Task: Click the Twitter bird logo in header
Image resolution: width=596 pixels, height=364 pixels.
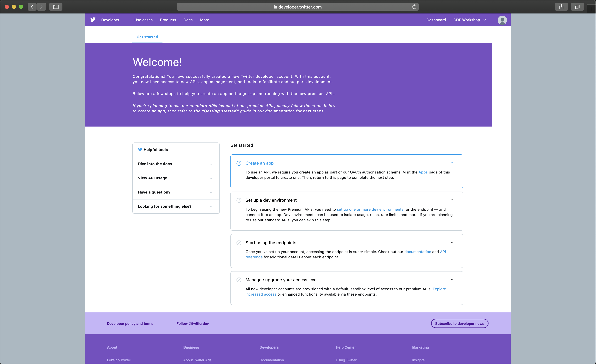Action: 93,19
